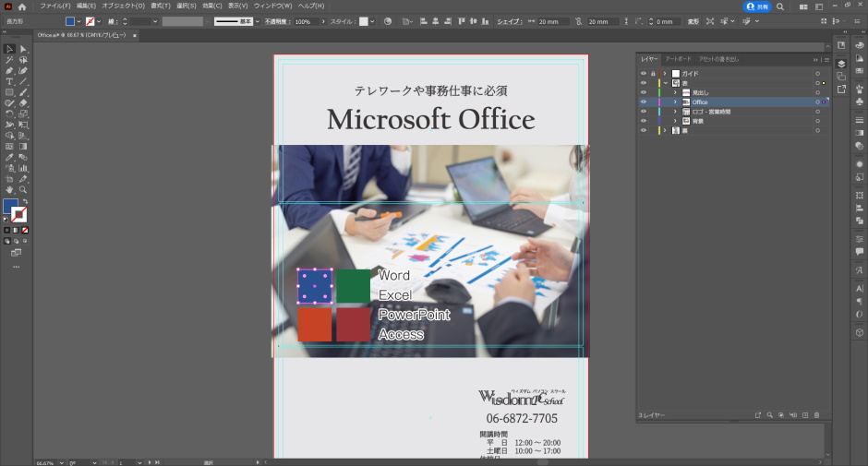The height and width of the screenshot is (466, 868).
Task: Click the blue 共有 share button
Action: click(x=757, y=6)
